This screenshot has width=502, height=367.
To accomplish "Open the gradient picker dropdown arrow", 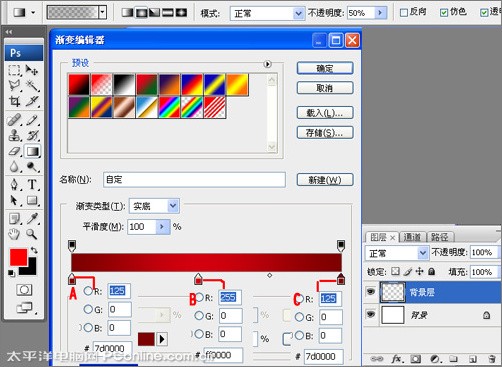I will tap(103, 13).
